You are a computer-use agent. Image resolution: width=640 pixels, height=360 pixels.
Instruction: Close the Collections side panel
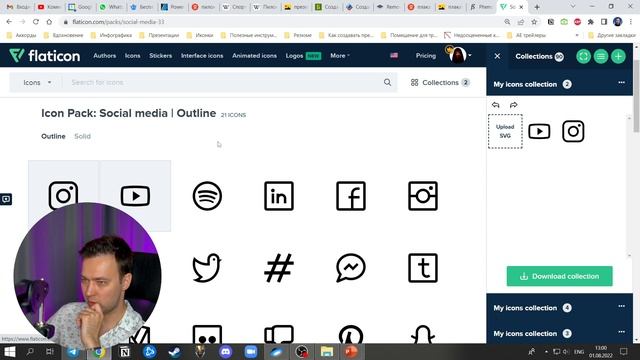pos(497,56)
